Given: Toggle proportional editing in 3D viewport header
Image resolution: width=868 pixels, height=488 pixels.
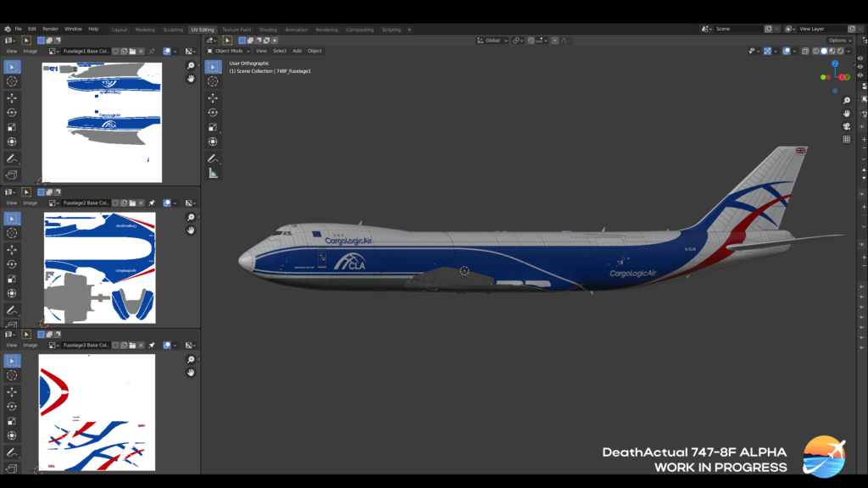Looking at the screenshot, I should (554, 41).
